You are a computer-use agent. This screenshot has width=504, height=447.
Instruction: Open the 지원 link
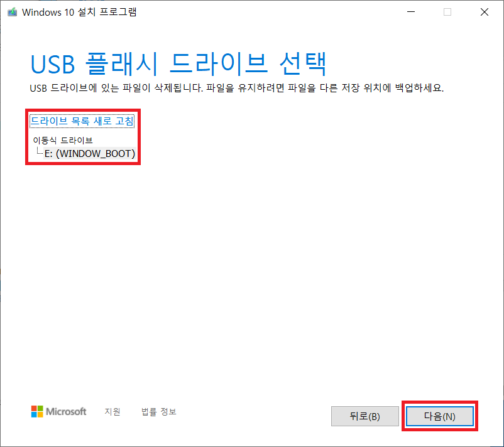pyautogui.click(x=112, y=411)
